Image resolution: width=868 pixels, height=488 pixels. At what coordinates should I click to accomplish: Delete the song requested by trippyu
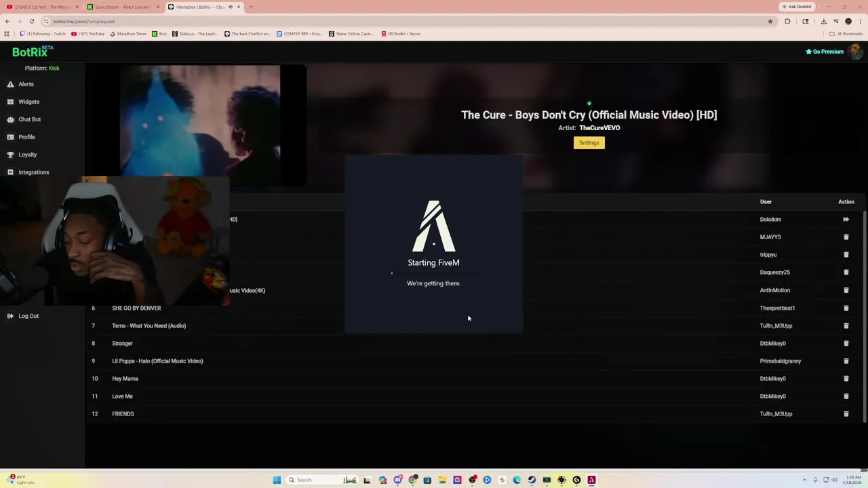pos(846,255)
